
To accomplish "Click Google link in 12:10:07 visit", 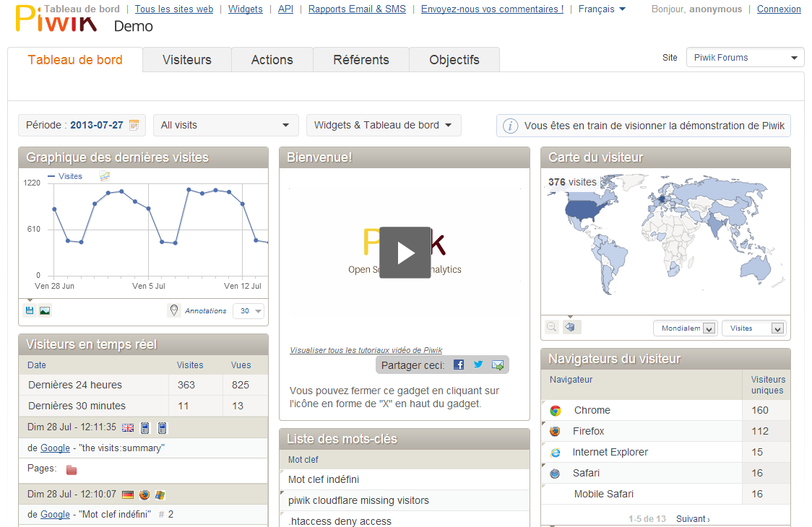I will click(55, 514).
